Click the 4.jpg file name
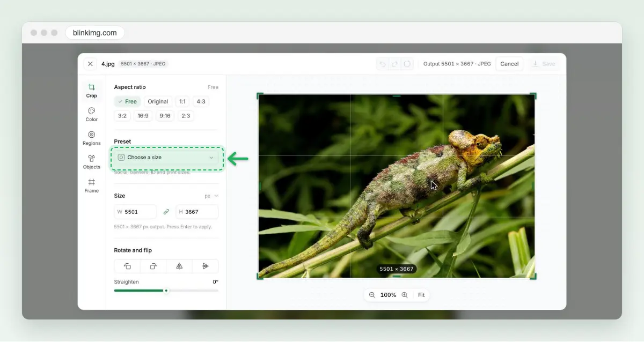The image size is (644, 342). coord(108,64)
